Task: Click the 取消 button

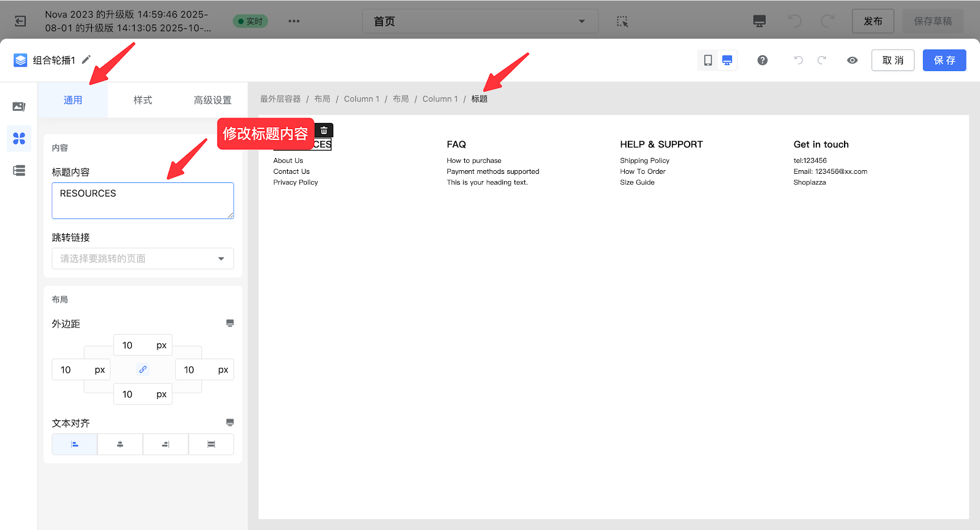Action: (x=892, y=60)
